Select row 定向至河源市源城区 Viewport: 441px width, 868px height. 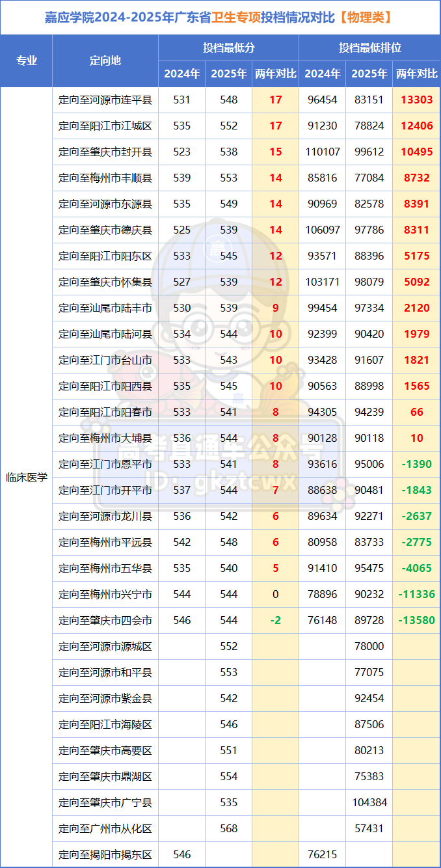(247, 647)
